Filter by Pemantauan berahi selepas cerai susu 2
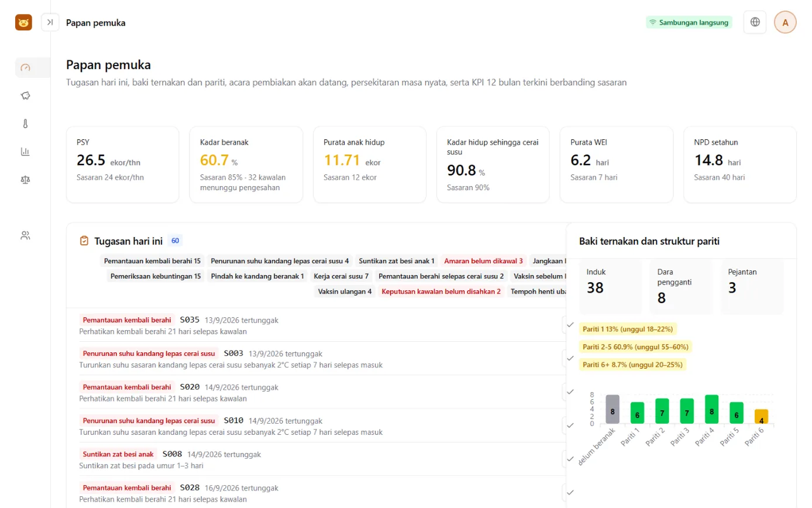The width and height of the screenshot is (812, 508). coord(441,276)
